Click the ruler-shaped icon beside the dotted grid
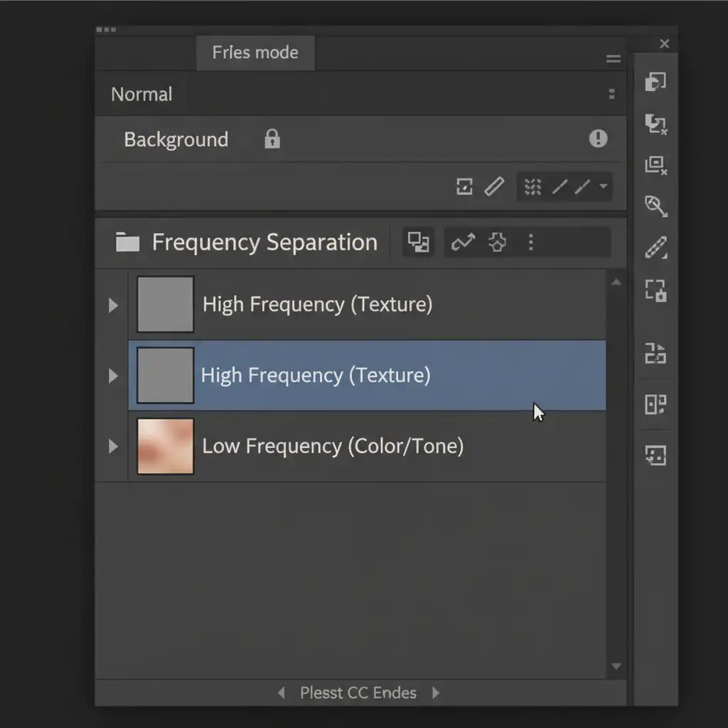728x728 pixels. coord(494,186)
